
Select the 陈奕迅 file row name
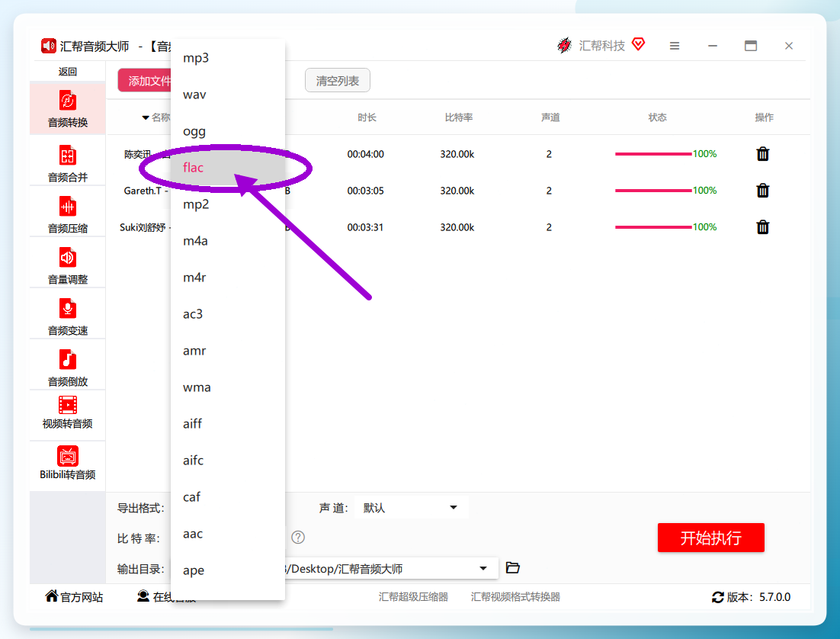147,154
